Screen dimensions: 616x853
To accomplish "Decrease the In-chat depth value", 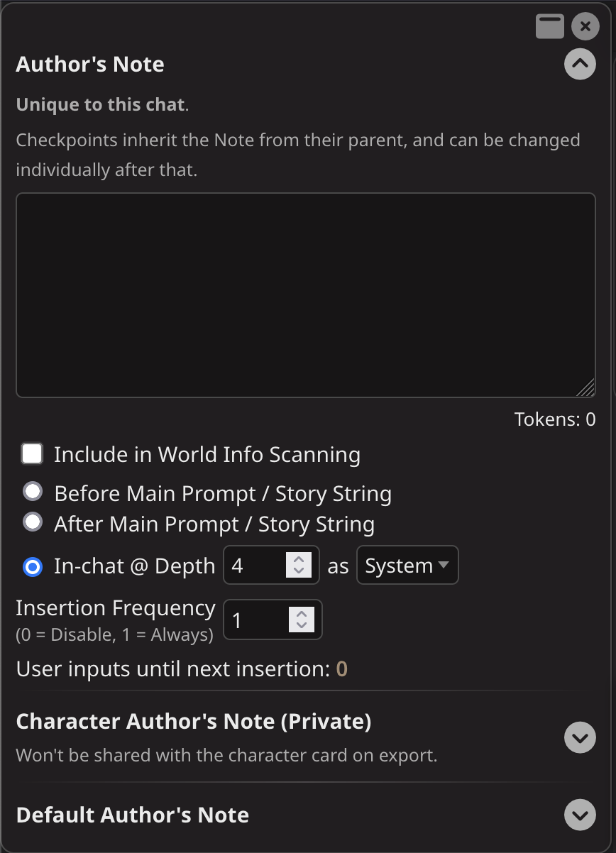I will coord(299,571).
